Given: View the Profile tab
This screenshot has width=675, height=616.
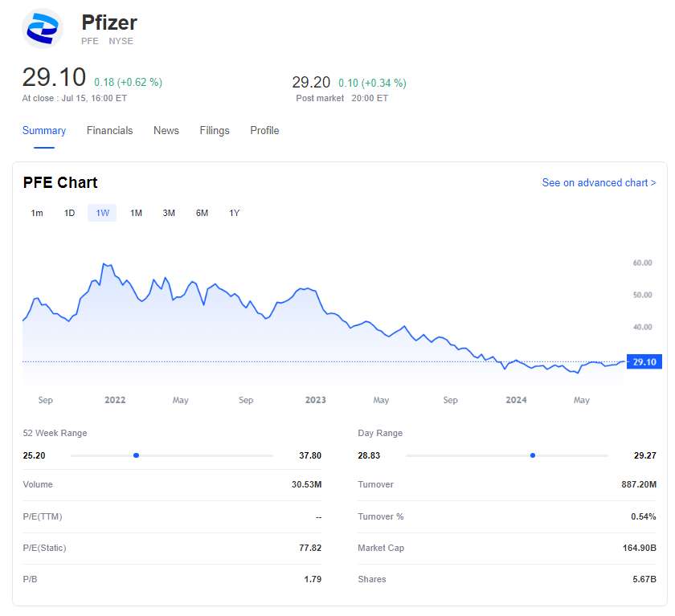Looking at the screenshot, I should (264, 130).
